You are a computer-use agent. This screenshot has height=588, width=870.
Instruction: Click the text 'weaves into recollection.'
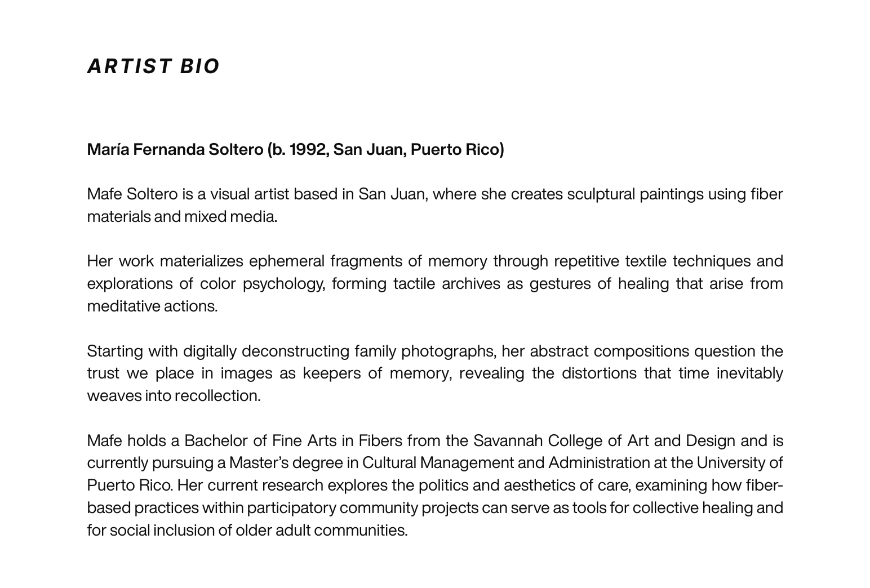tap(174, 396)
